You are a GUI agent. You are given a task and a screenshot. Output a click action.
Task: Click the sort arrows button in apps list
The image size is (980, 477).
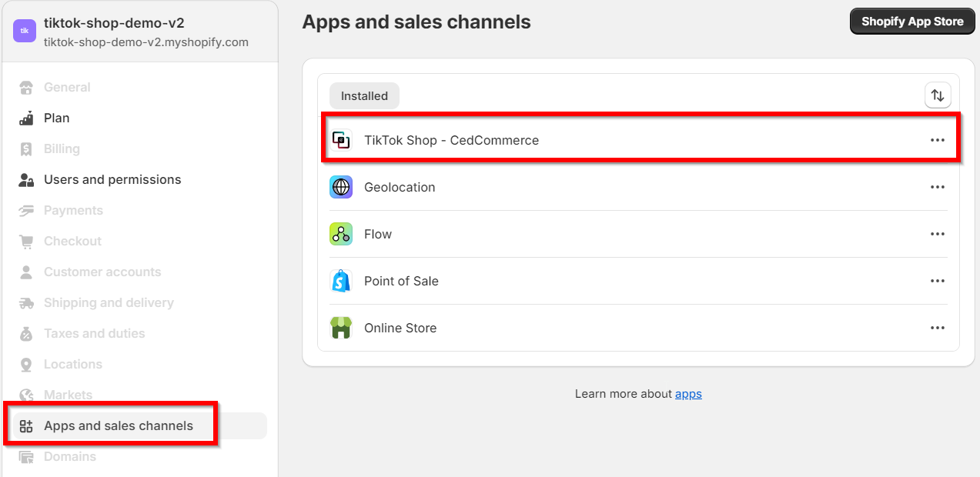pyautogui.click(x=938, y=95)
